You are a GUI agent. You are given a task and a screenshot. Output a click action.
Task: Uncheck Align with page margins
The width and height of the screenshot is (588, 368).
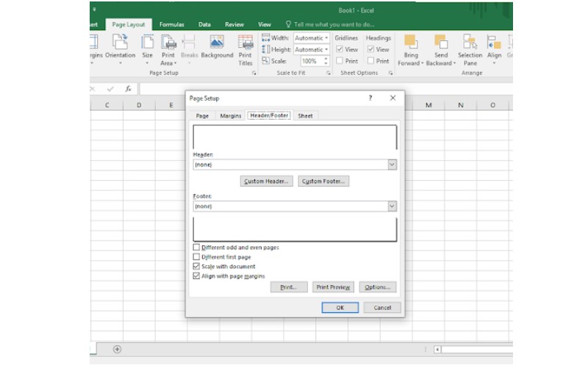pos(196,275)
